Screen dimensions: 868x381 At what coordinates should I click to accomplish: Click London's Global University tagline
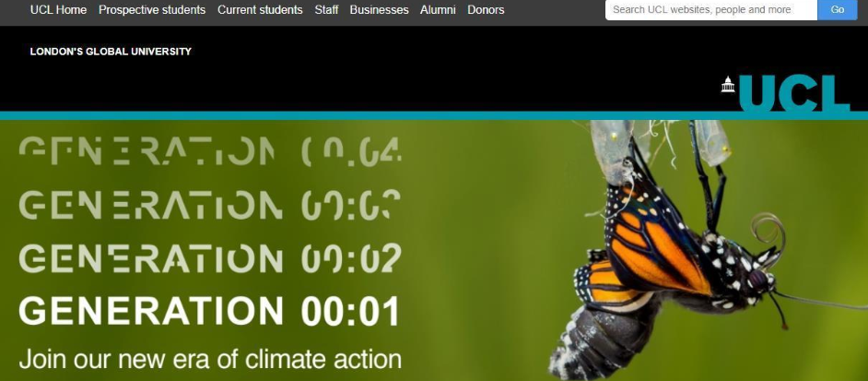coord(111,52)
